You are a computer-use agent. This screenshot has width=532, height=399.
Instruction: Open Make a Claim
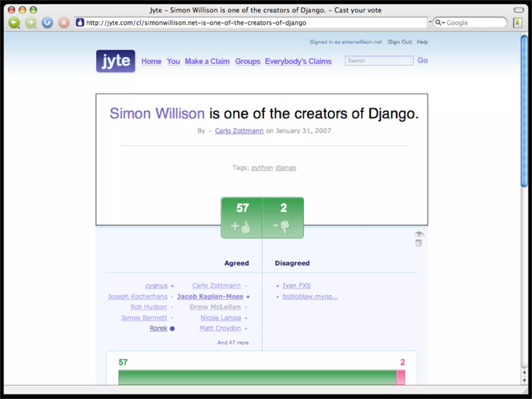point(207,61)
